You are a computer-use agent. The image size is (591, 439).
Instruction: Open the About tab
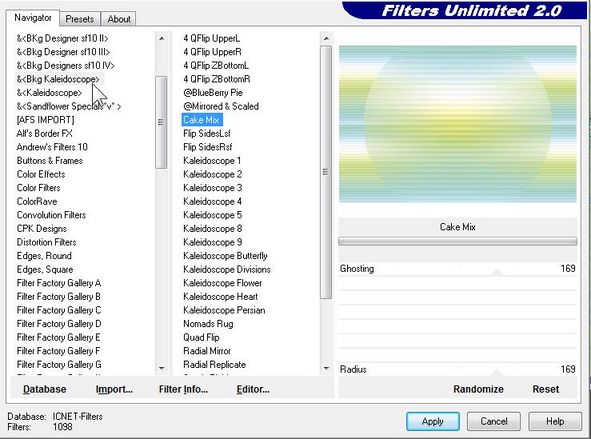119,19
